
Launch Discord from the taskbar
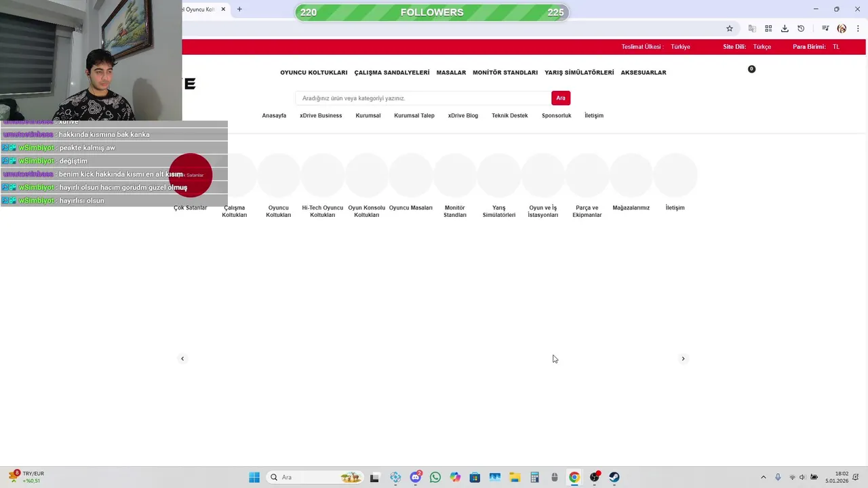[x=416, y=477]
